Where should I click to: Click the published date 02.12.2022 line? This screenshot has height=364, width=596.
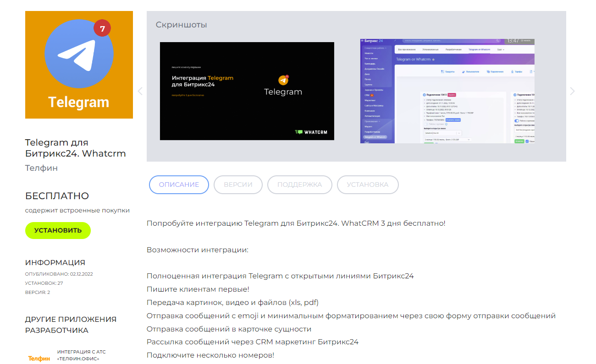pyautogui.click(x=59, y=274)
